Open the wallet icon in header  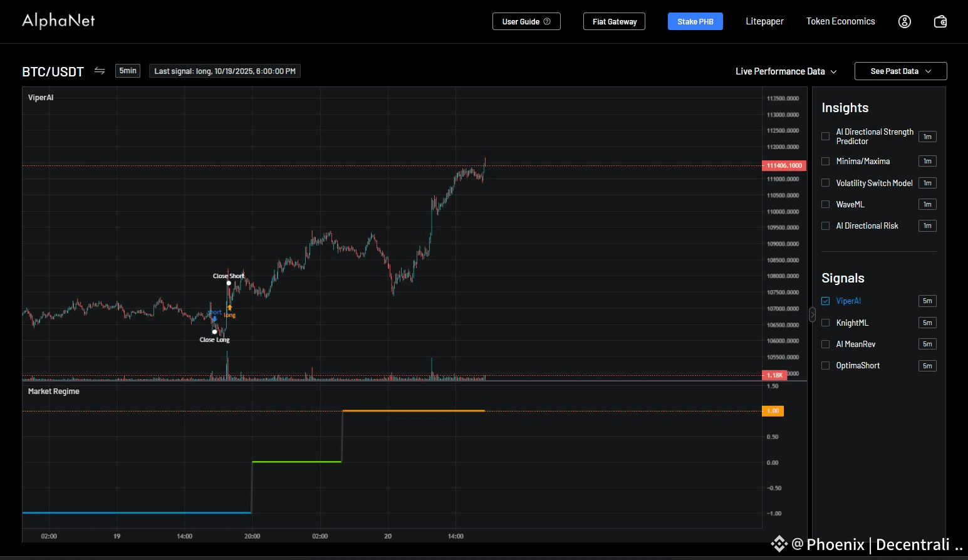coord(940,21)
